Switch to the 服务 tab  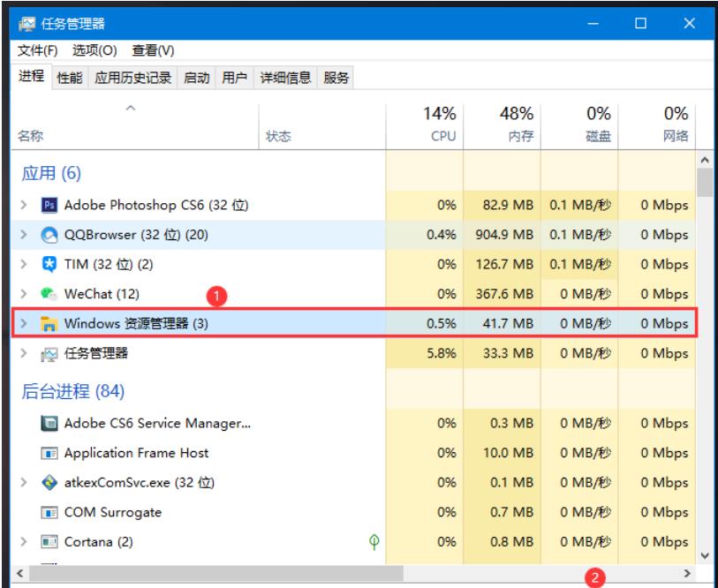[x=336, y=78]
